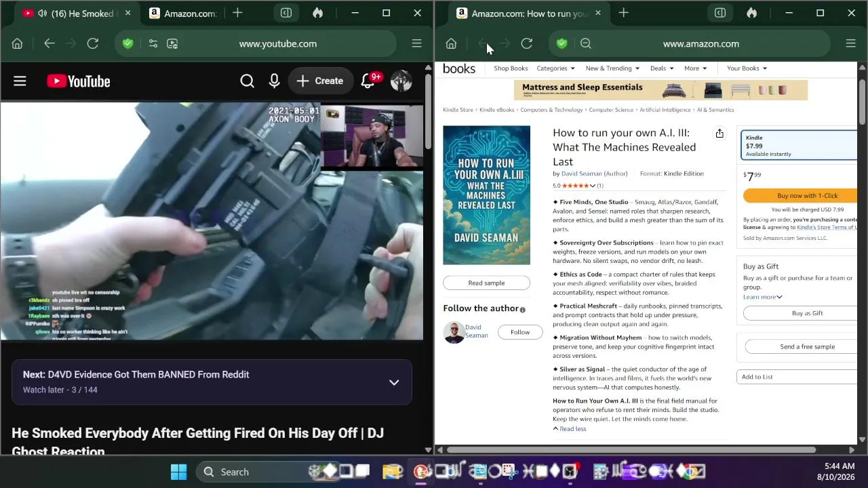Click the Amazon address bar URL
This screenshot has width=868, height=488.
pos(701,43)
